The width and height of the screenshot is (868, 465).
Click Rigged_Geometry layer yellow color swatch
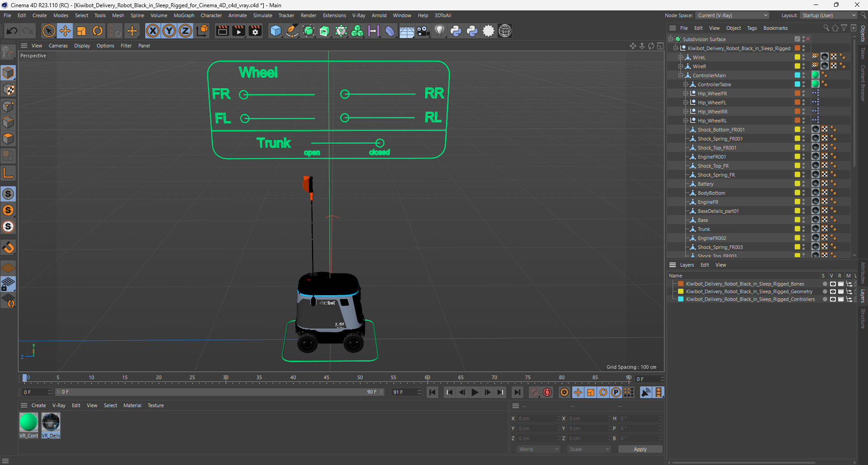point(681,291)
